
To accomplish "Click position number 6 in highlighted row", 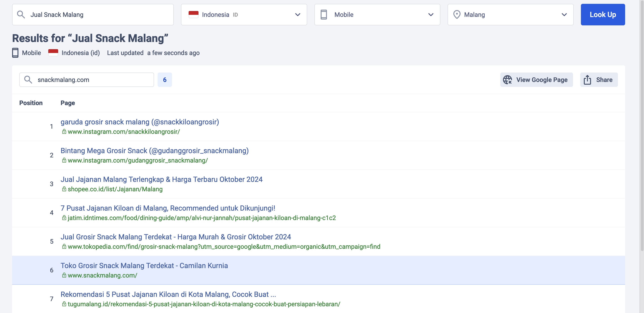I will (x=51, y=270).
